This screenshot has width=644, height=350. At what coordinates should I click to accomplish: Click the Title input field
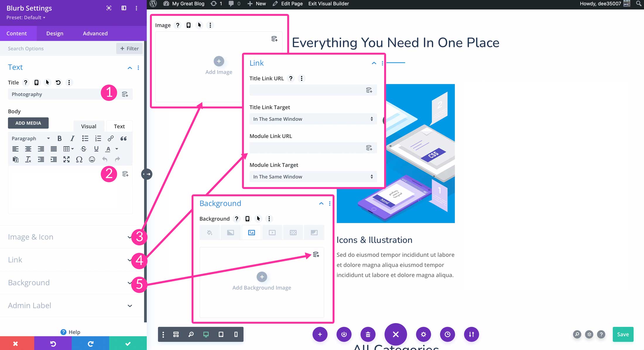coord(60,94)
